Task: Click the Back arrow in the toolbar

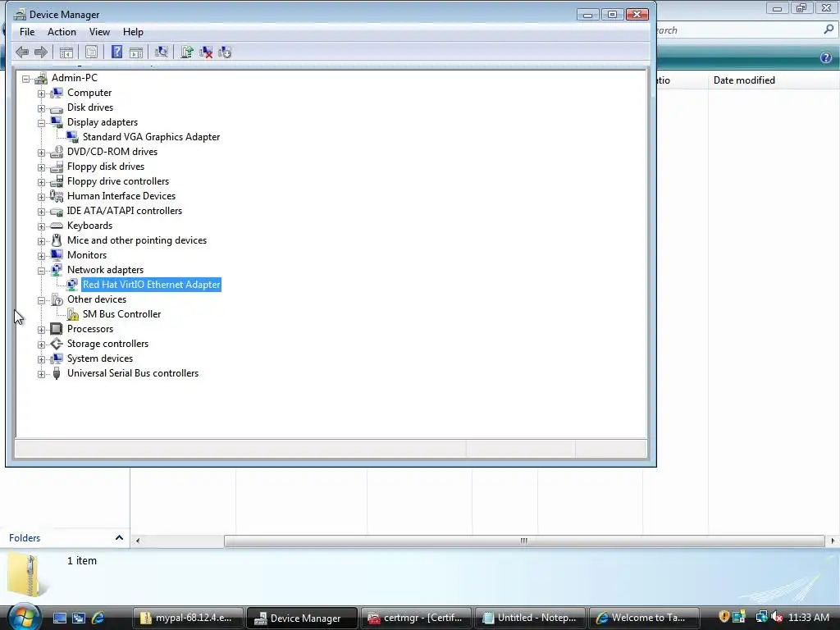Action: (x=22, y=52)
